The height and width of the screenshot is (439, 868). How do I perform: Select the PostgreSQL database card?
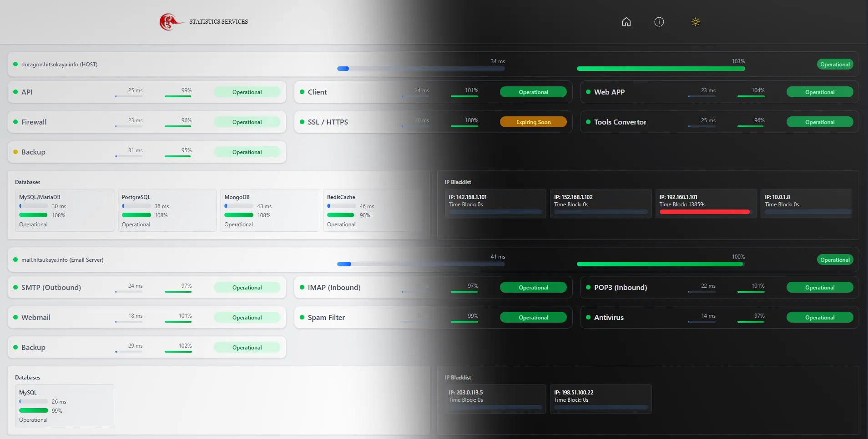point(167,210)
